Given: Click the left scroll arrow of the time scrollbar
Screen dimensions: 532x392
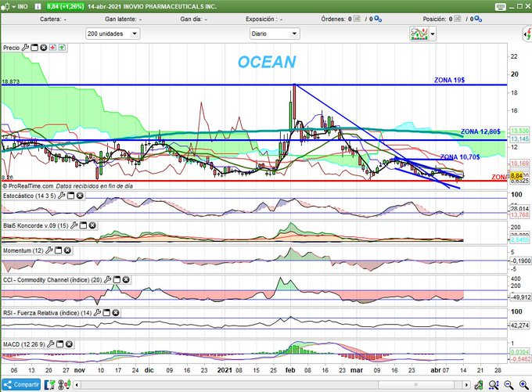Looking at the screenshot, I should (77, 385).
